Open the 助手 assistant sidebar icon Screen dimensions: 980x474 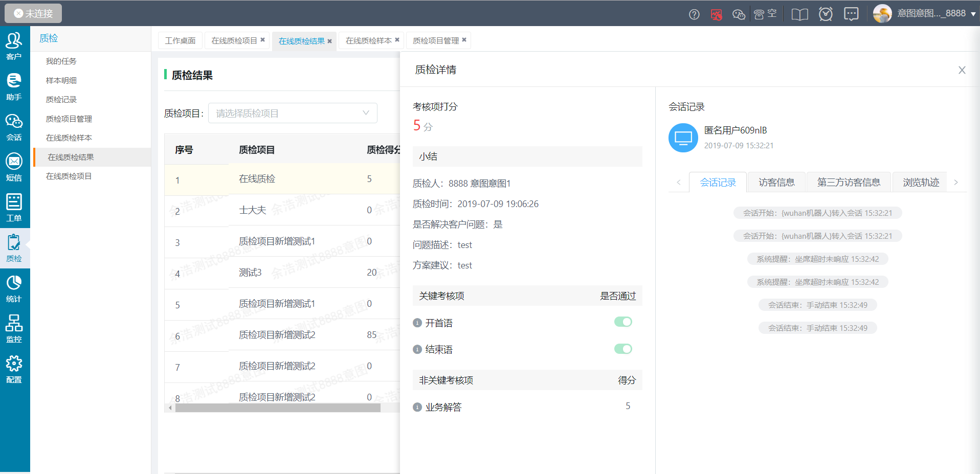point(14,86)
